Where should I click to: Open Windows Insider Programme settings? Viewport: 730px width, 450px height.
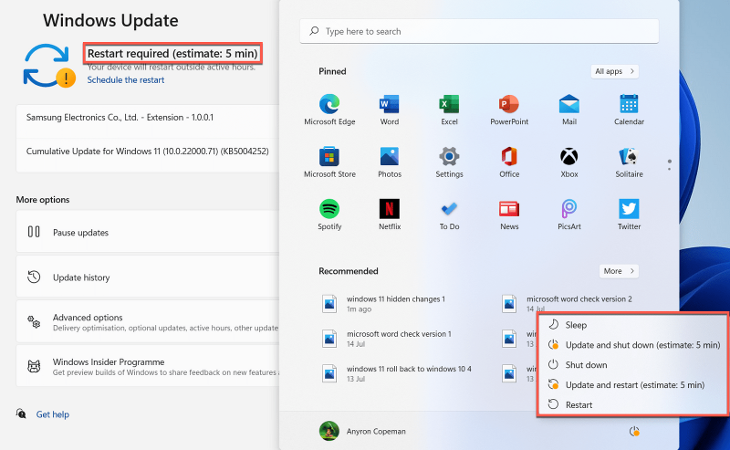[148, 366]
